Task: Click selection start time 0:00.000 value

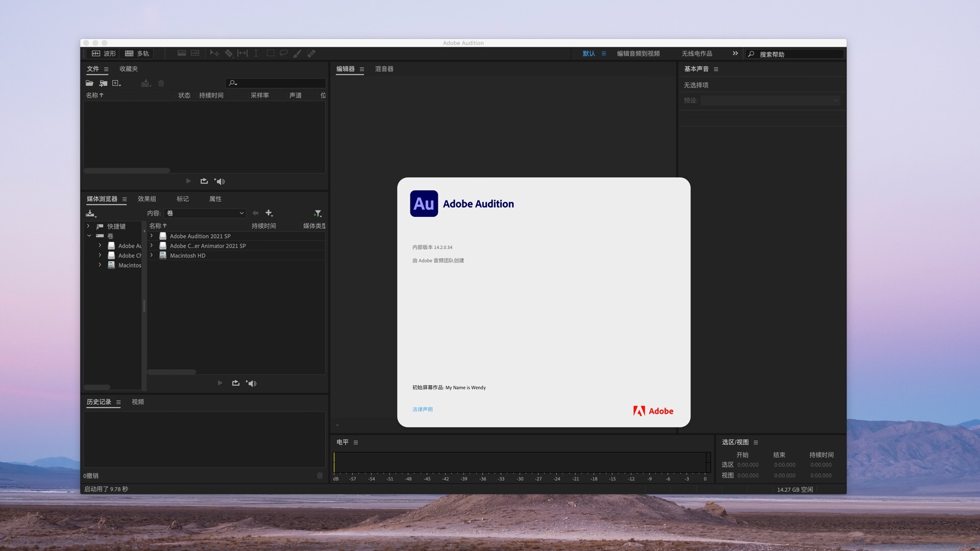Action: 748,465
